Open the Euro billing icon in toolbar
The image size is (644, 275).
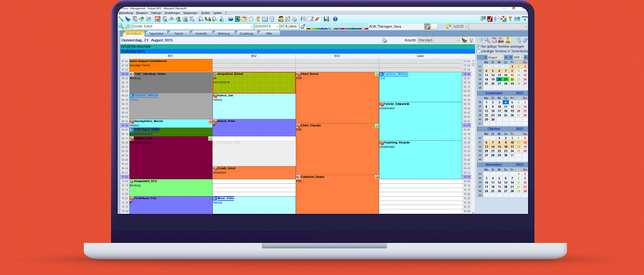pos(258,19)
